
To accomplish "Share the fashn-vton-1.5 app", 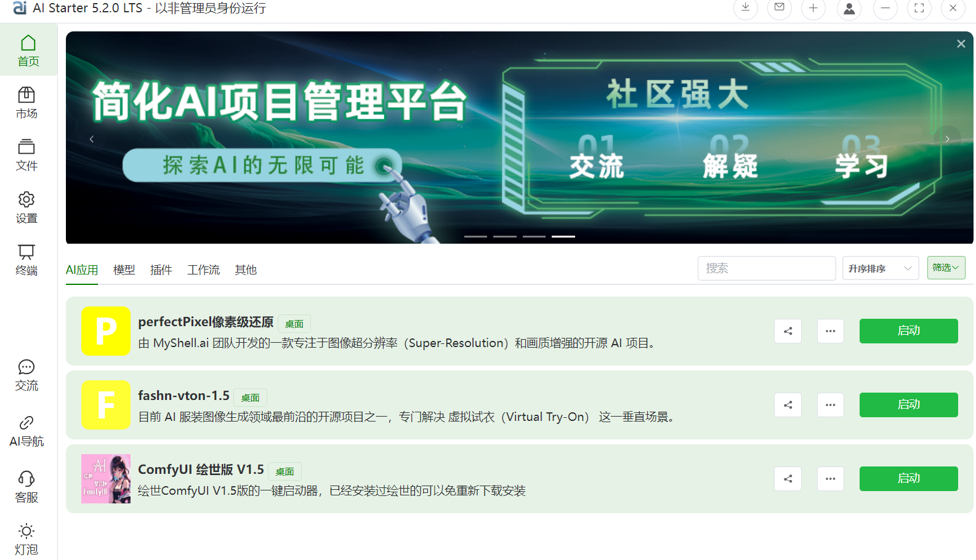I will (788, 405).
